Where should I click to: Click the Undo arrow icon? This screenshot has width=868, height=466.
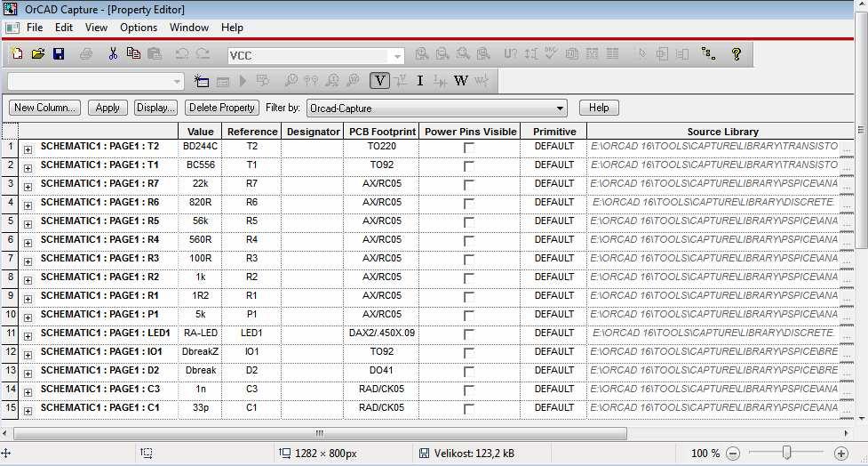(x=181, y=53)
